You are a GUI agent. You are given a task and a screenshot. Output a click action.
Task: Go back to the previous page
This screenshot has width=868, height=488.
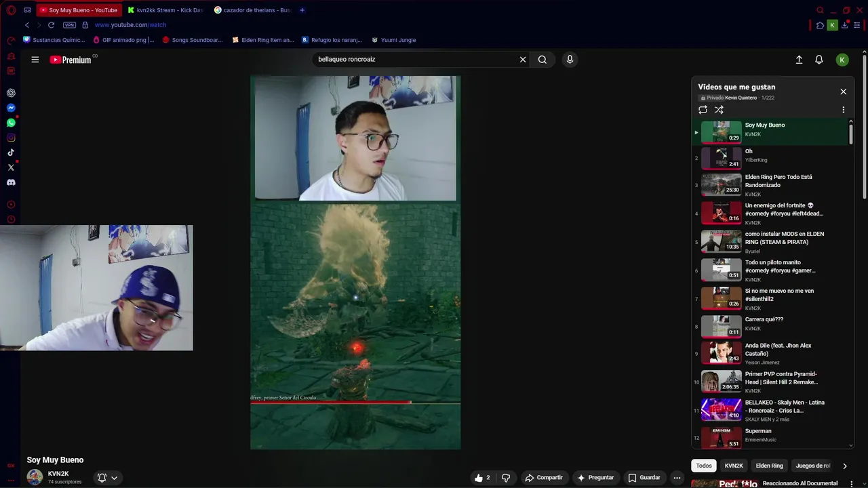pos(27,25)
